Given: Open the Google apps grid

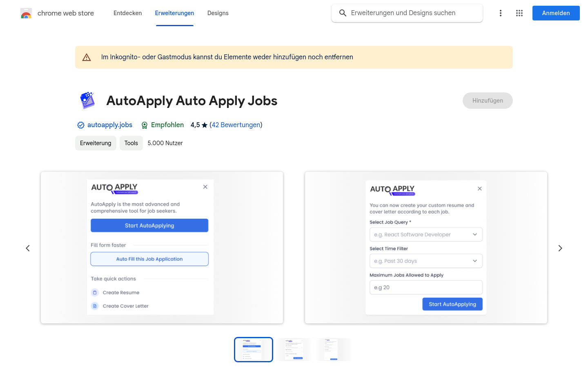Looking at the screenshot, I should 519,13.
